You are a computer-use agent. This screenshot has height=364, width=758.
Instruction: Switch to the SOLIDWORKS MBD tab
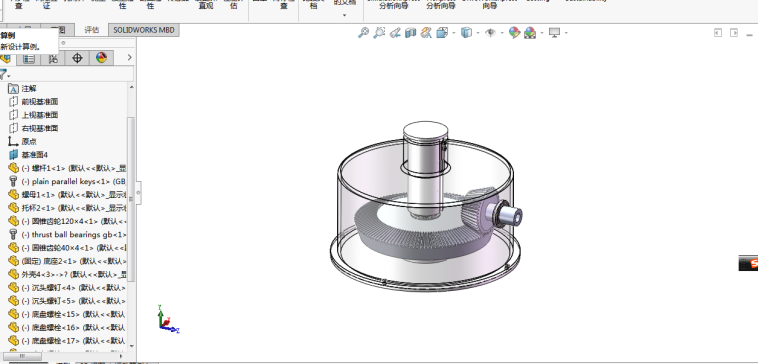point(144,30)
